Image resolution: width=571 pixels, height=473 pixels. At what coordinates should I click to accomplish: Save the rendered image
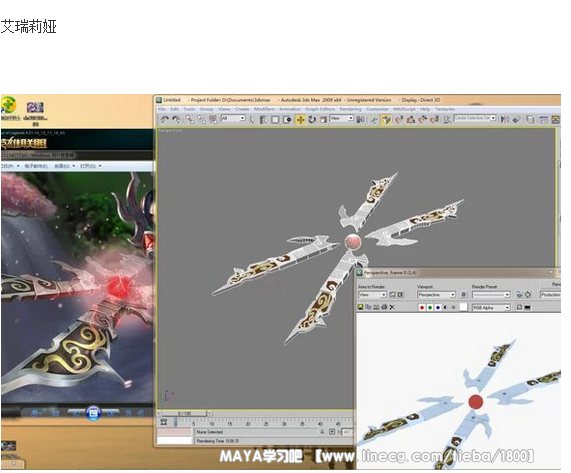tap(361, 307)
